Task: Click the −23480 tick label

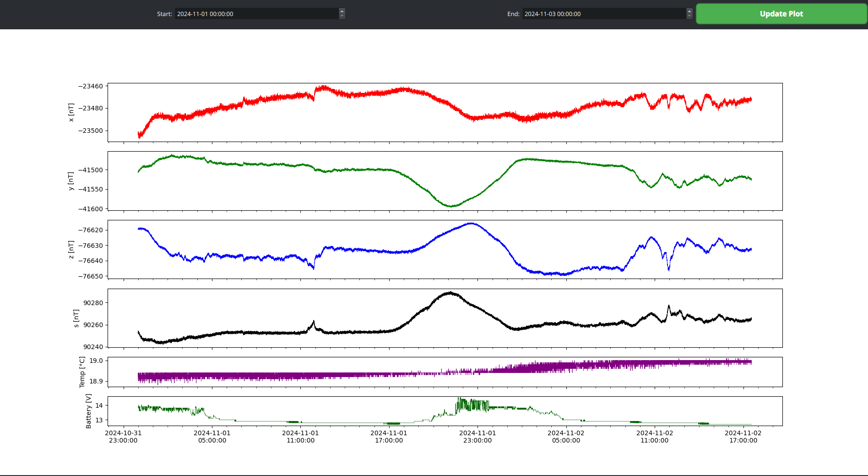Action: [x=91, y=108]
